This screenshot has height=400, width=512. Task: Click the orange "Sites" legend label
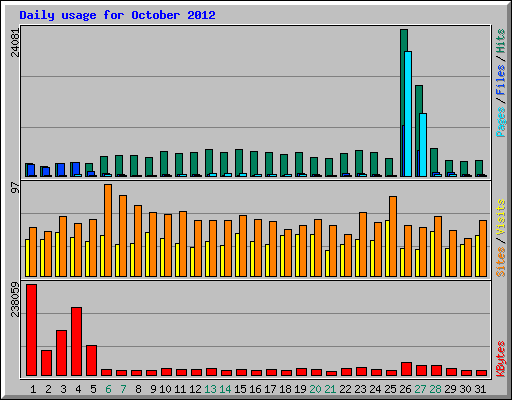pos(500,262)
